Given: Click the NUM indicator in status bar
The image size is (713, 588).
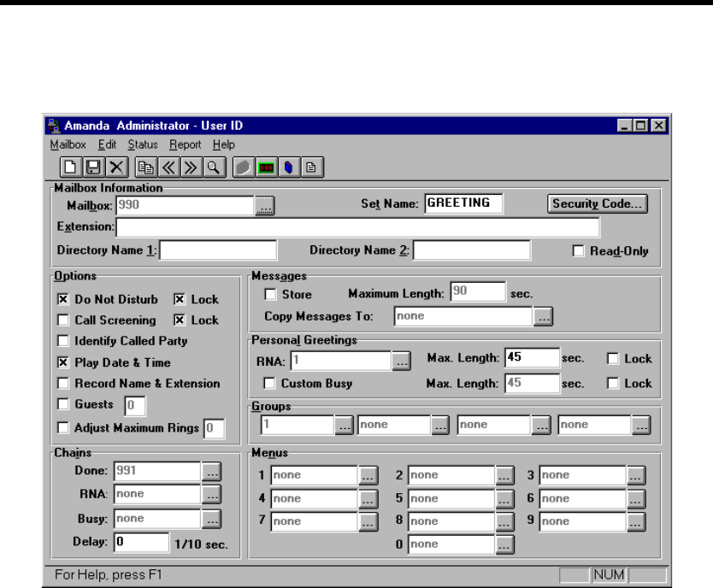Looking at the screenshot, I should [x=609, y=575].
